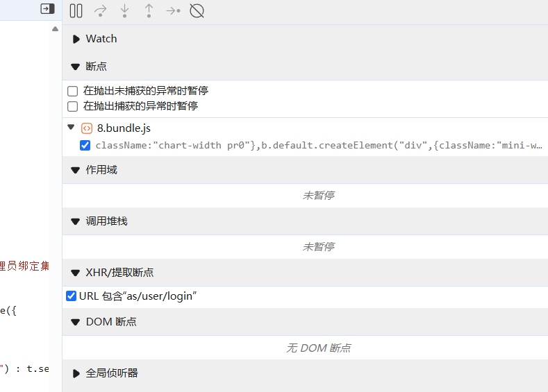548x392 pixels.
Task: Collapse the 作用域 section
Action: [x=75, y=171]
